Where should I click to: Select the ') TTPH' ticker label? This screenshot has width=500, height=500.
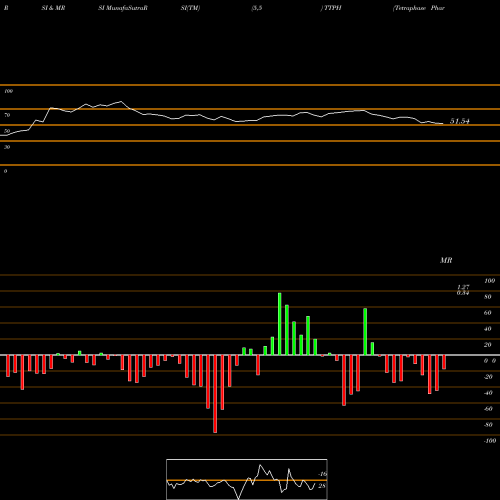click(x=331, y=8)
